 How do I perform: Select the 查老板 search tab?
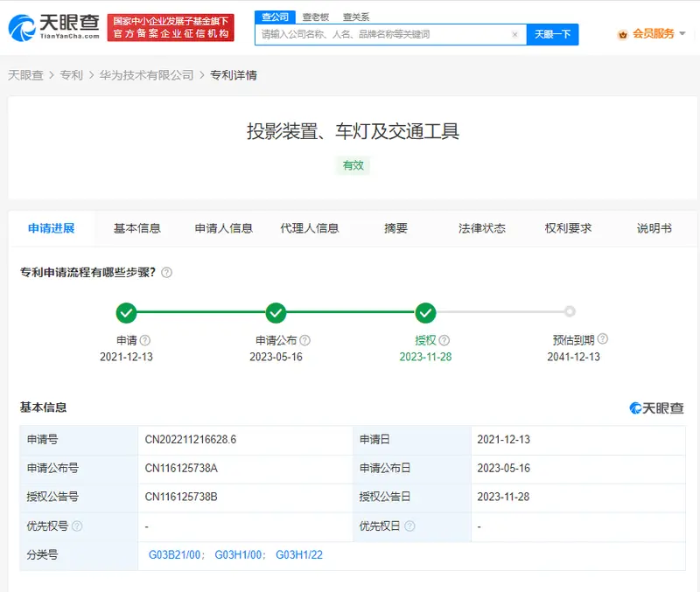[x=316, y=17]
